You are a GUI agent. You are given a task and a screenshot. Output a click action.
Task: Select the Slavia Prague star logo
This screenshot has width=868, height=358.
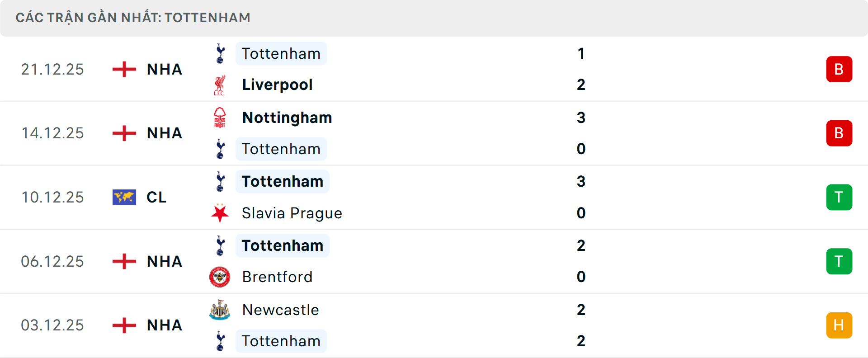click(x=220, y=213)
